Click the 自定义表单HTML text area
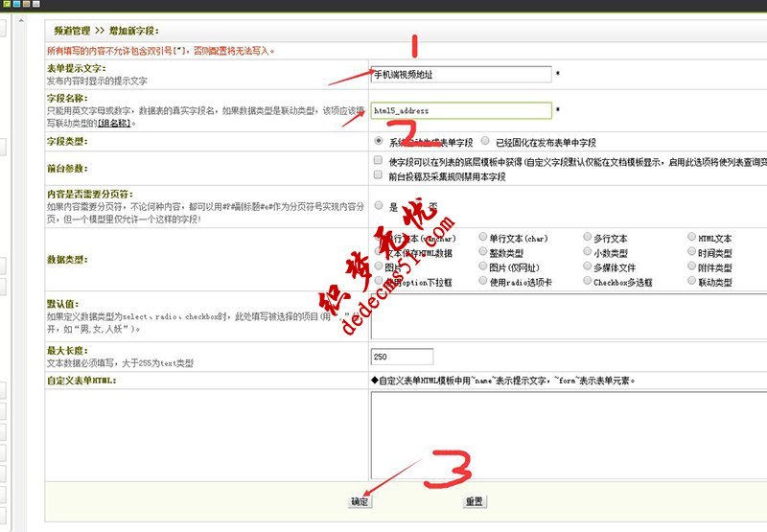The image size is (767, 532). click(569, 435)
